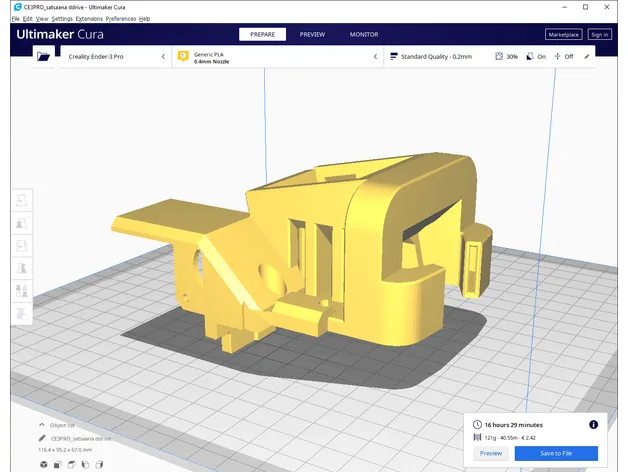The height and width of the screenshot is (472, 628).
Task: Click the pencil icon to rename the job
Action: [x=42, y=438]
